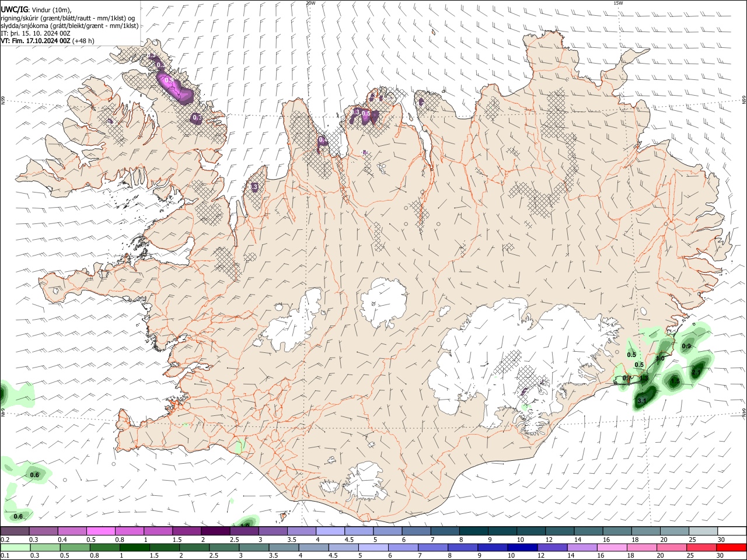Click the '20W' longitude label
The width and height of the screenshot is (747, 560).
(310, 3)
